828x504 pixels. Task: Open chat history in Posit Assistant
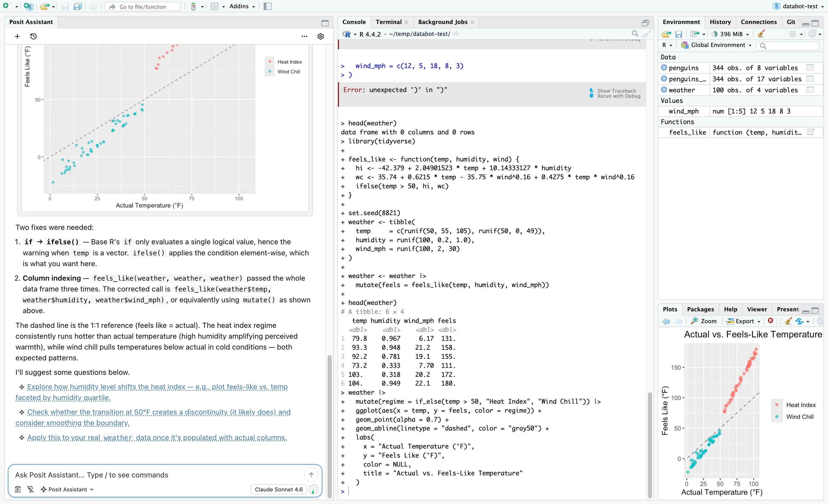[33, 36]
